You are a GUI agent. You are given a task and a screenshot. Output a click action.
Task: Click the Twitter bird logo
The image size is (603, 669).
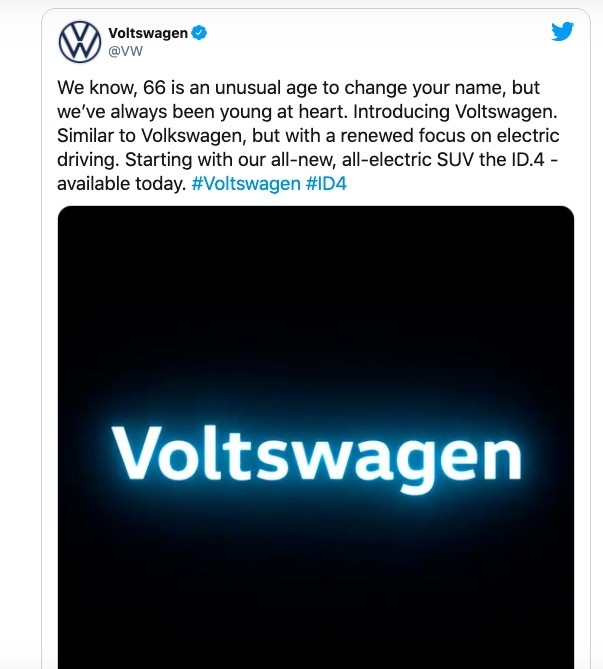click(563, 32)
